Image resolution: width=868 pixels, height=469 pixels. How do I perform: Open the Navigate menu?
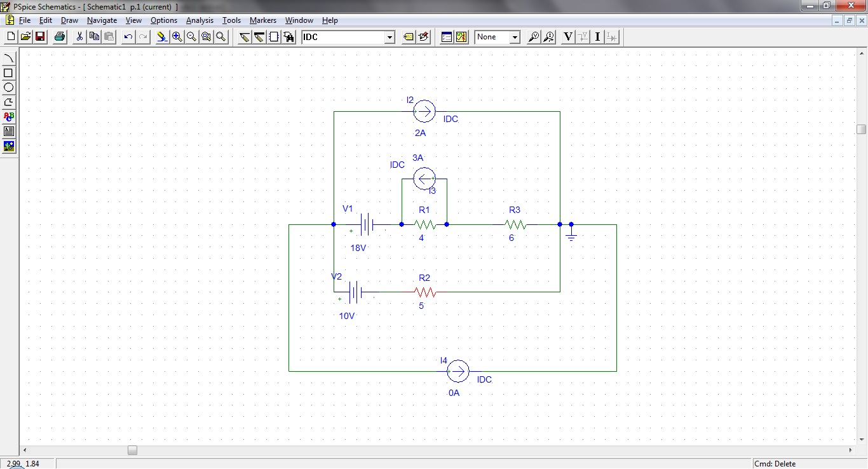(x=102, y=20)
